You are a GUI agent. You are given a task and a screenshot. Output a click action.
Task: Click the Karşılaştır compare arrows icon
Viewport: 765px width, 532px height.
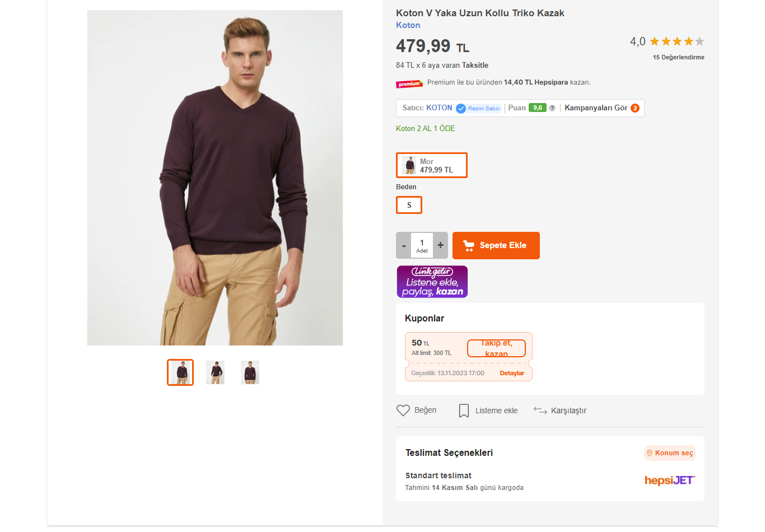point(540,410)
